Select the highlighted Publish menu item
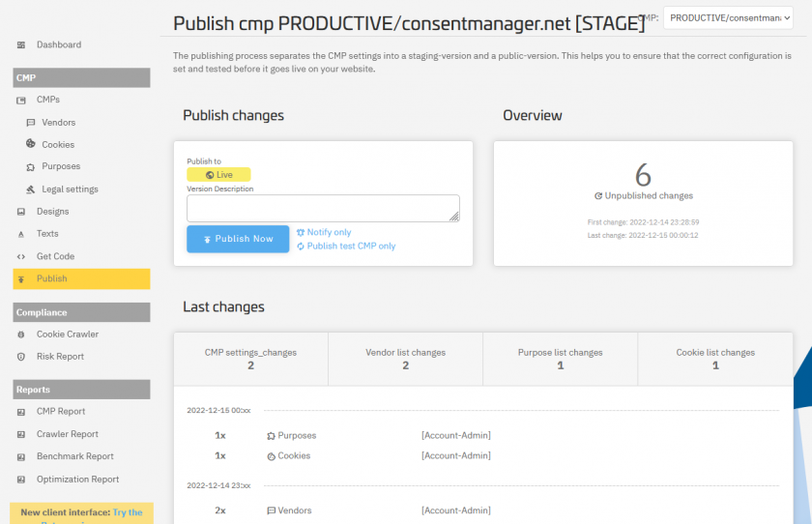812x524 pixels. [81, 278]
